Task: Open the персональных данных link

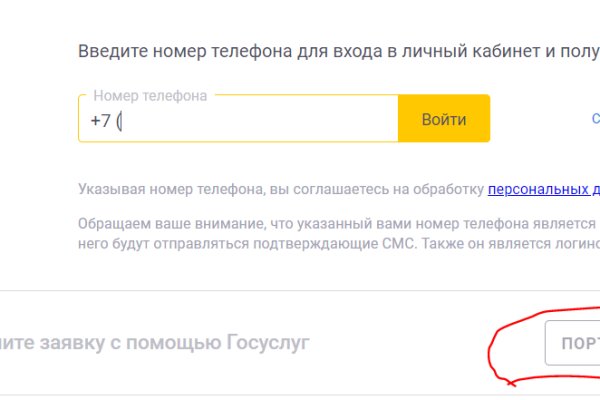Action: pyautogui.click(x=543, y=189)
